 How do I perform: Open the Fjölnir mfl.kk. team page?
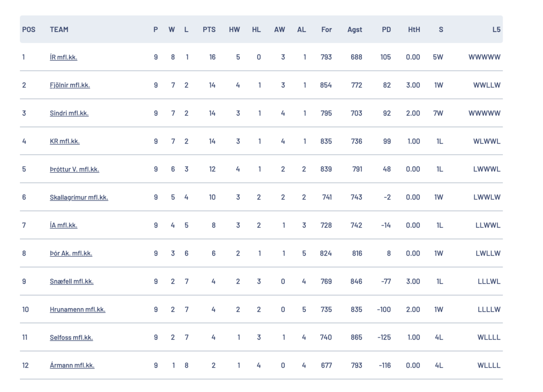pyautogui.click(x=70, y=85)
